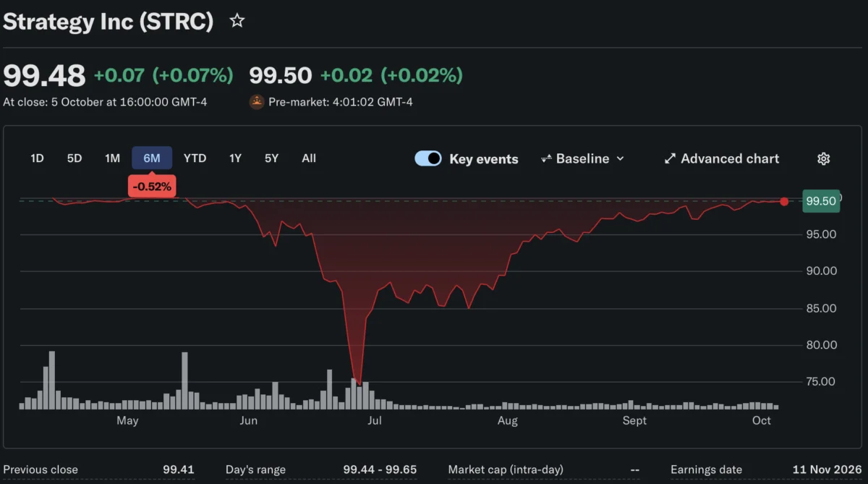The height and width of the screenshot is (484, 868).
Task: Click the pre-market price 99.50 in header
Action: (281, 75)
